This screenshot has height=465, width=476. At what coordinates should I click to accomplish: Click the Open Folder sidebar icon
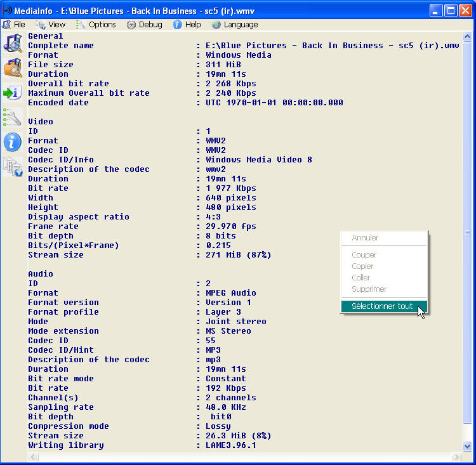(13, 68)
